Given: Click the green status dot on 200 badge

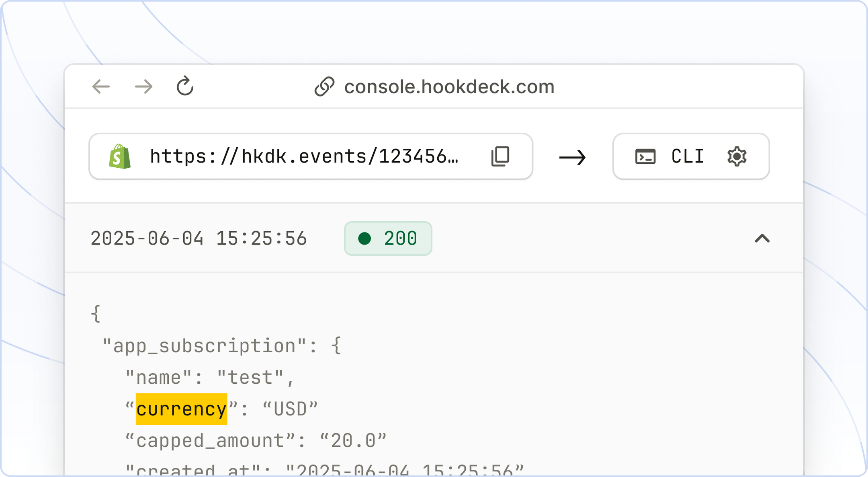Looking at the screenshot, I should 365,238.
